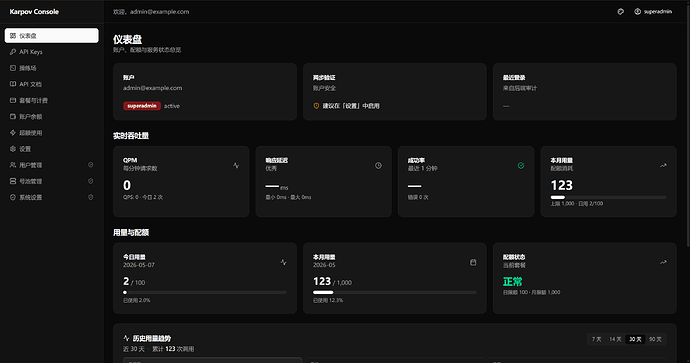Click the shield badge on 系统设置 row
The height and width of the screenshot is (363, 690).
click(91, 198)
